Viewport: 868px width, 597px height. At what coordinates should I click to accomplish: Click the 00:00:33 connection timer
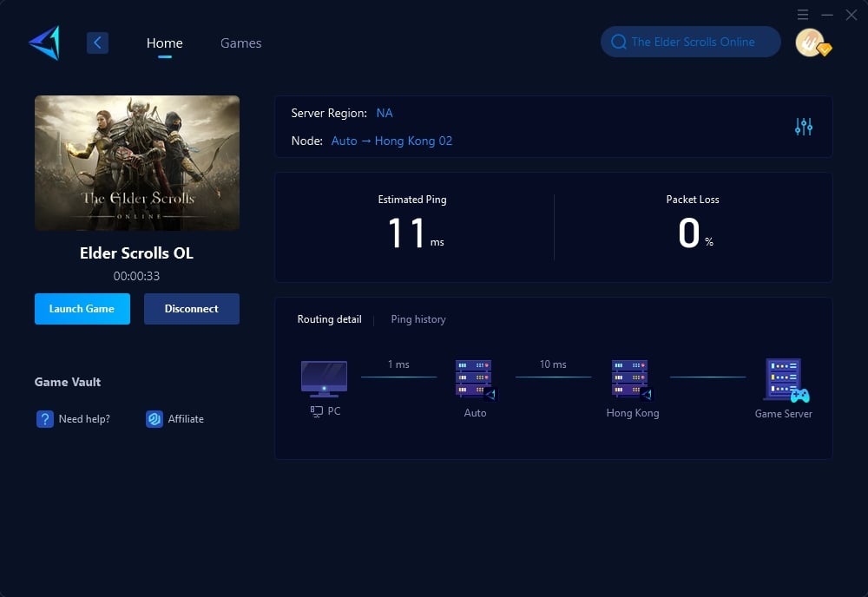click(136, 276)
